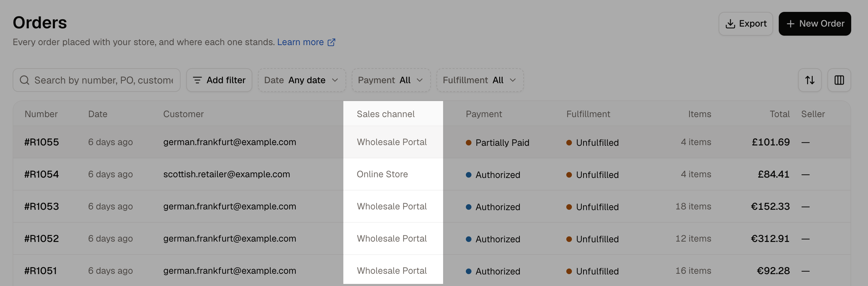Click the Export button
868x286 pixels.
(x=745, y=24)
